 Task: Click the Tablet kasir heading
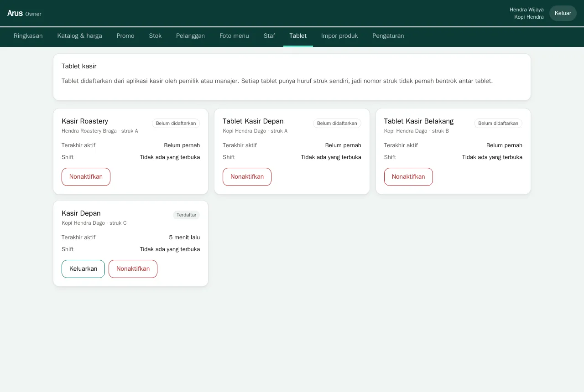click(x=79, y=67)
